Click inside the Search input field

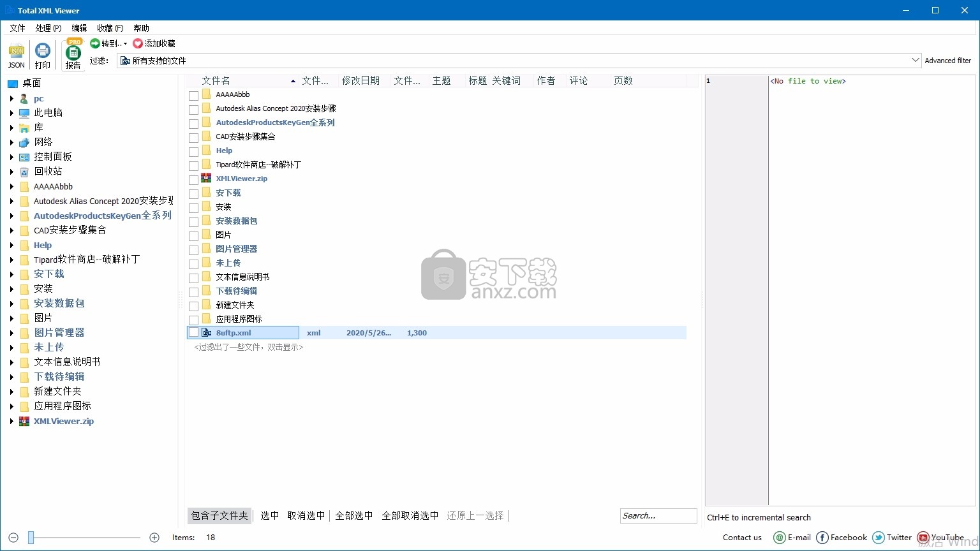click(x=658, y=515)
